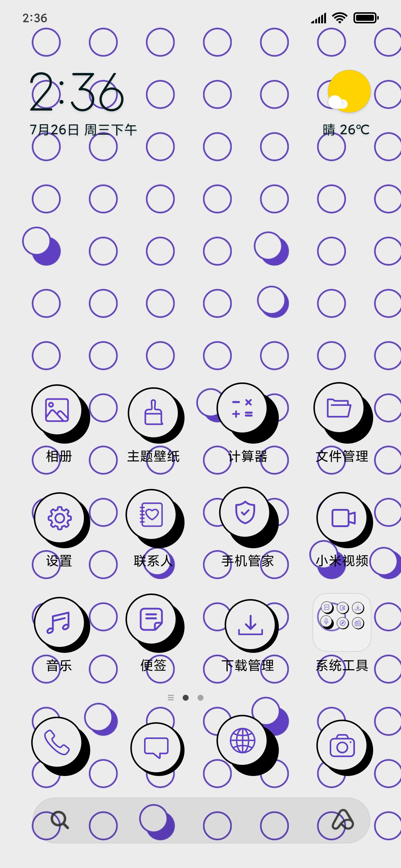The image size is (401, 868).
Task: Launch the browser globe icon
Action: pos(247,745)
